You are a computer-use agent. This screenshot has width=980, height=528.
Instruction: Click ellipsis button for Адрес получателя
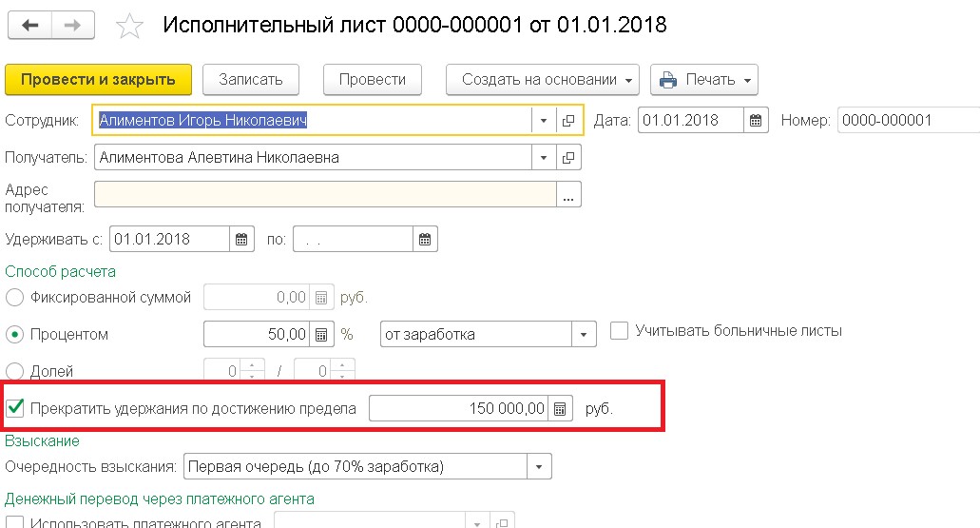coord(568,195)
